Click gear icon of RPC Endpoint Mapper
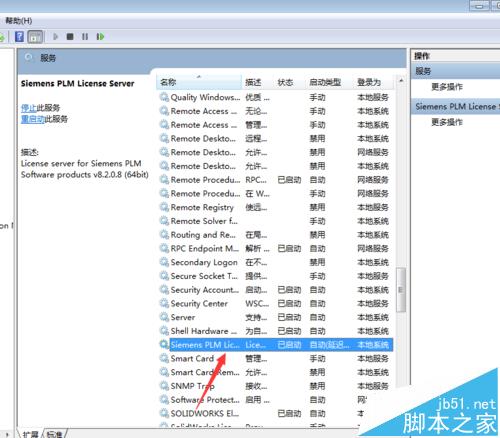This screenshot has width=500, height=438. [164, 248]
